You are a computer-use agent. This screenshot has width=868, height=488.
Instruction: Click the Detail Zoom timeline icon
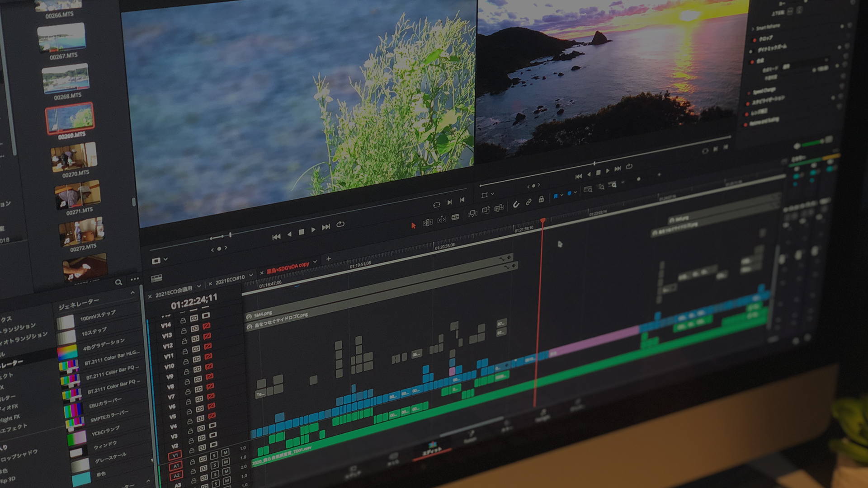pyautogui.click(x=601, y=187)
